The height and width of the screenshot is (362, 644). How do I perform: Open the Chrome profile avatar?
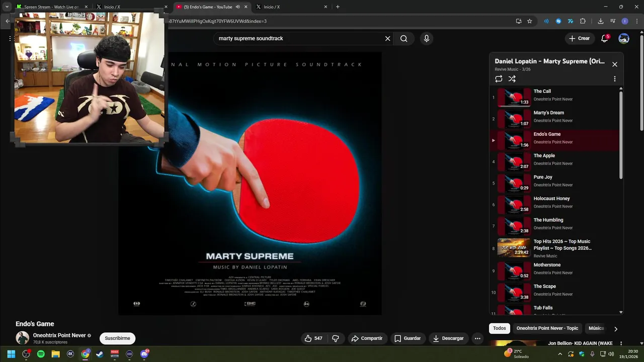pos(625,21)
